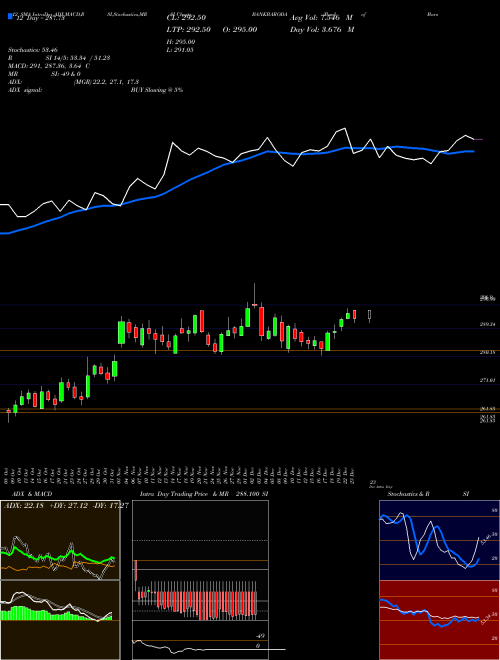The height and width of the screenshot is (660, 500).
Task: Click the last white hollow candlestick
Action: 370,316
